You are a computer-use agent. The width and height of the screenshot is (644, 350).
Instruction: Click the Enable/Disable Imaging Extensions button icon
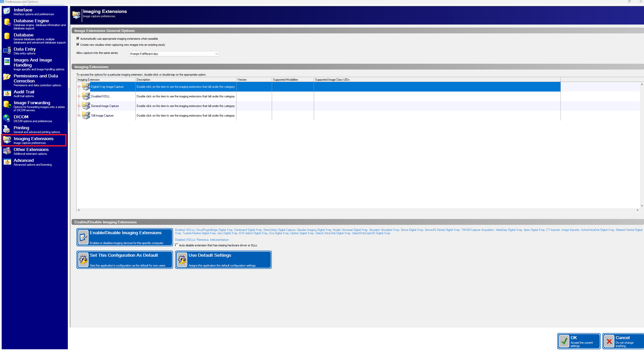click(x=83, y=237)
